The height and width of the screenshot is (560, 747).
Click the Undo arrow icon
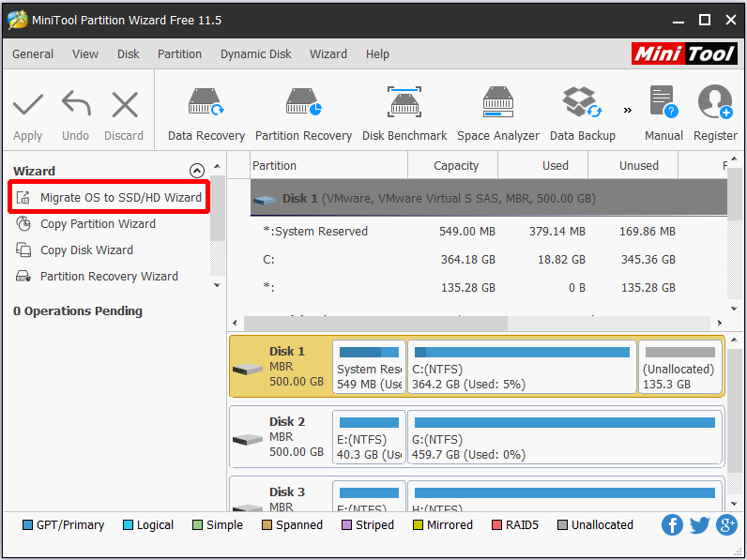[x=76, y=104]
